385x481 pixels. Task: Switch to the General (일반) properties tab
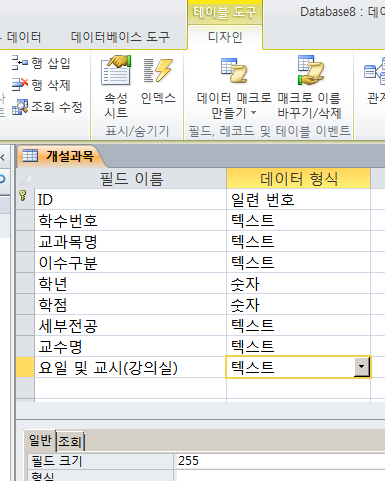40,441
